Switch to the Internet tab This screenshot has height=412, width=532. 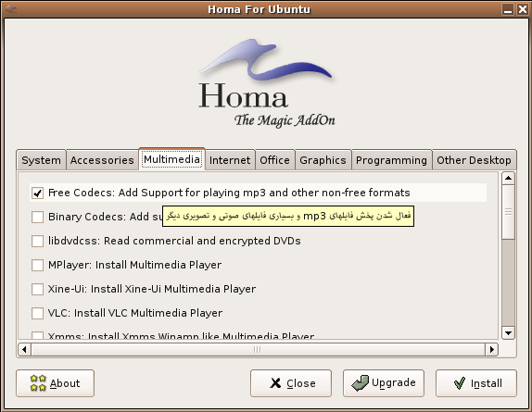(230, 160)
